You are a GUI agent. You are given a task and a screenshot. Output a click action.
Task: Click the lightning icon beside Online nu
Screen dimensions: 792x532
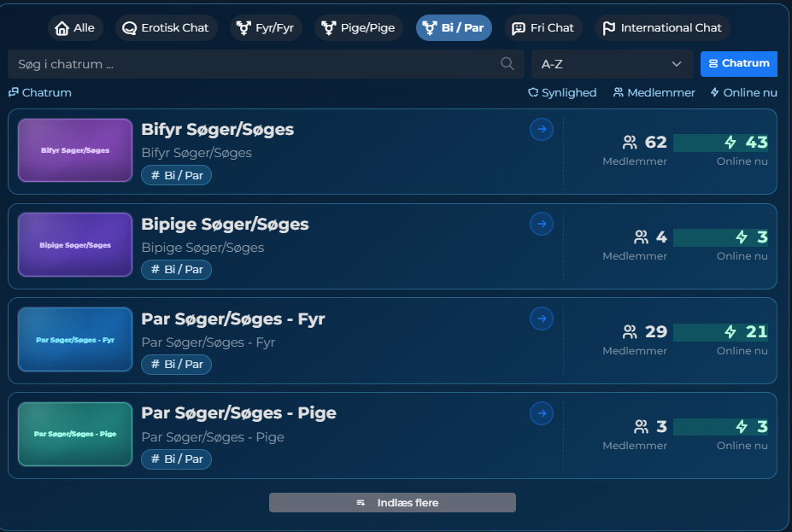(x=715, y=92)
